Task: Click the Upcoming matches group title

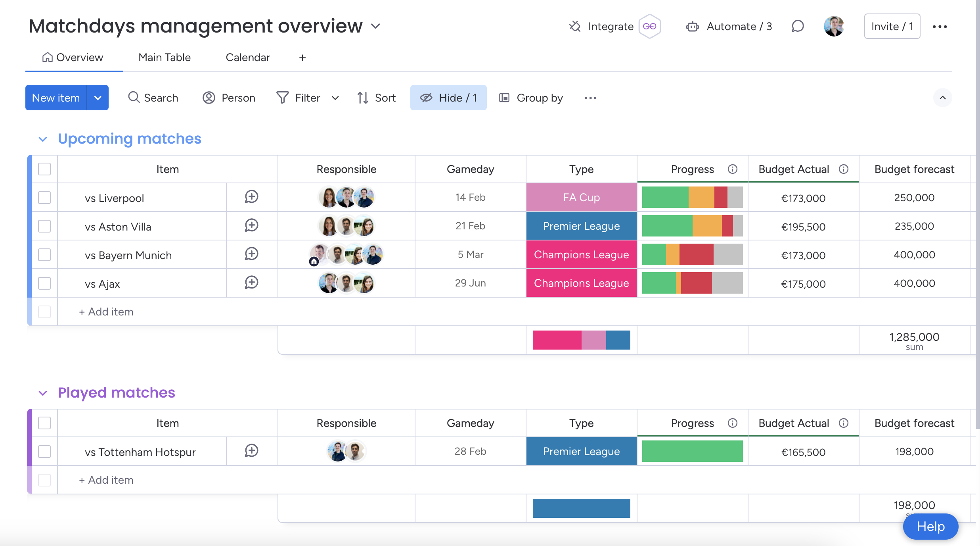Action: click(x=130, y=138)
